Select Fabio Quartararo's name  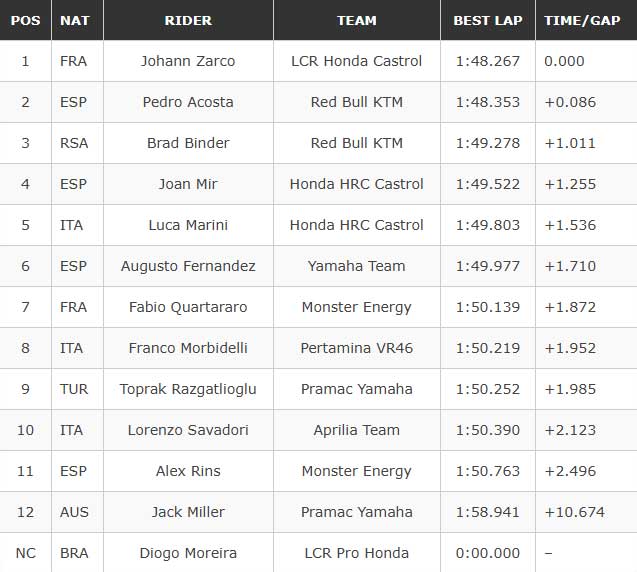(188, 307)
